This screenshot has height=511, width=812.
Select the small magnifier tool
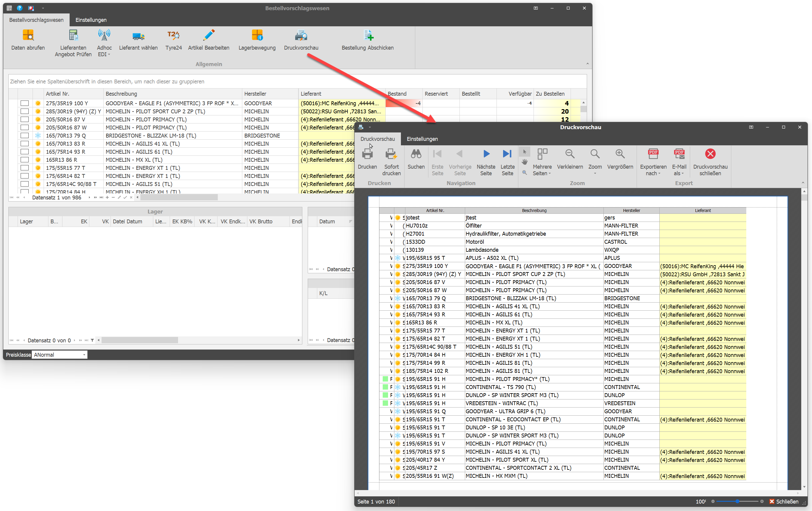[524, 173]
